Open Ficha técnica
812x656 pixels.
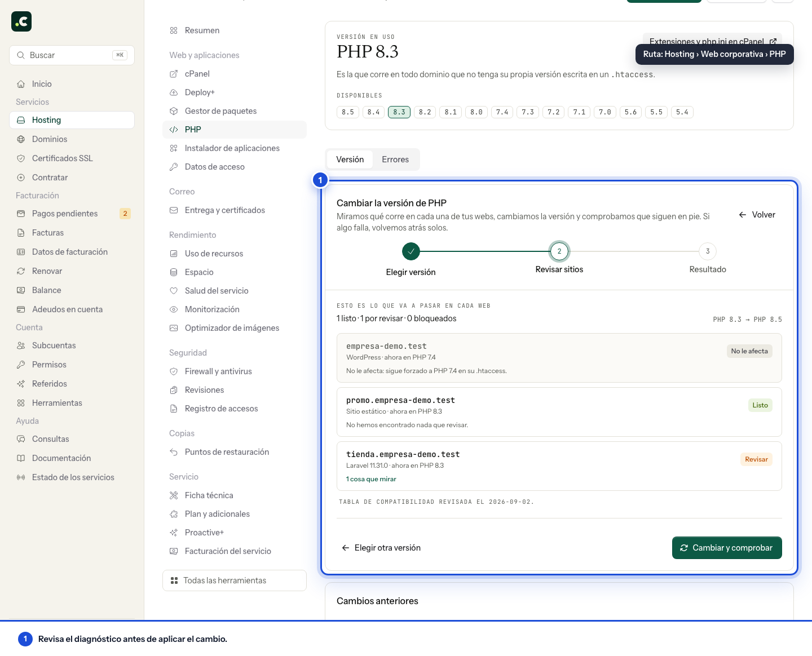tap(235, 495)
